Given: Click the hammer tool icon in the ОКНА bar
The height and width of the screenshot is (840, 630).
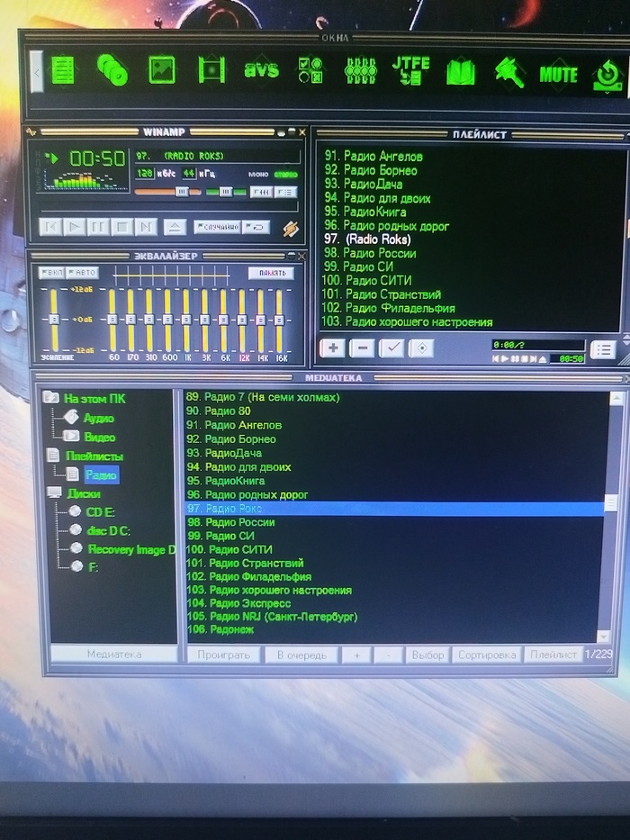Looking at the screenshot, I should [509, 72].
